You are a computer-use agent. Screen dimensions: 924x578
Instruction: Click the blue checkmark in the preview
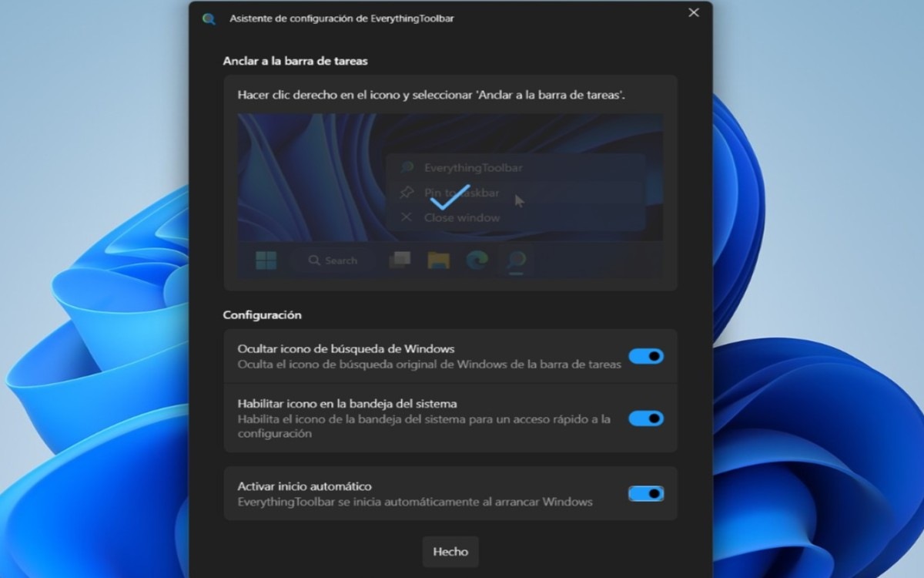(449, 198)
